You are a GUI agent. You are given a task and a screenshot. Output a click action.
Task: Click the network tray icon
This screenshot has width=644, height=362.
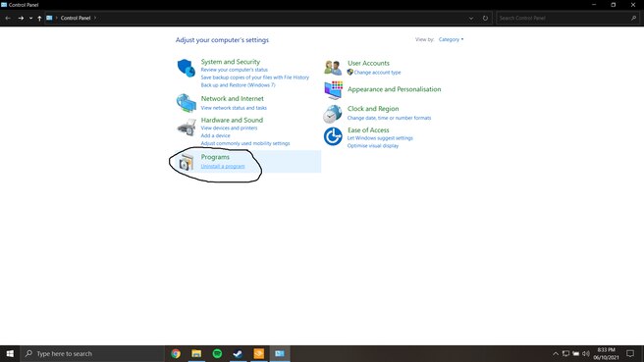[x=565, y=354]
